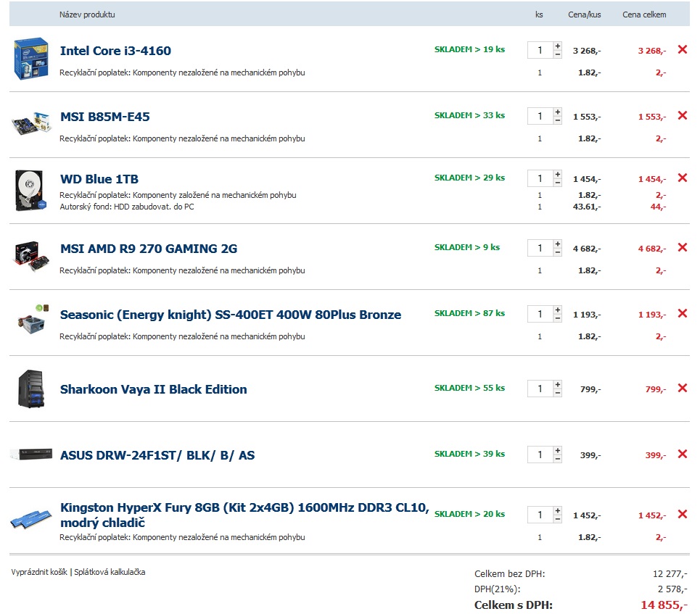
Task: Open Kingston HyperX Fury 8GB product link
Action: [x=244, y=515]
